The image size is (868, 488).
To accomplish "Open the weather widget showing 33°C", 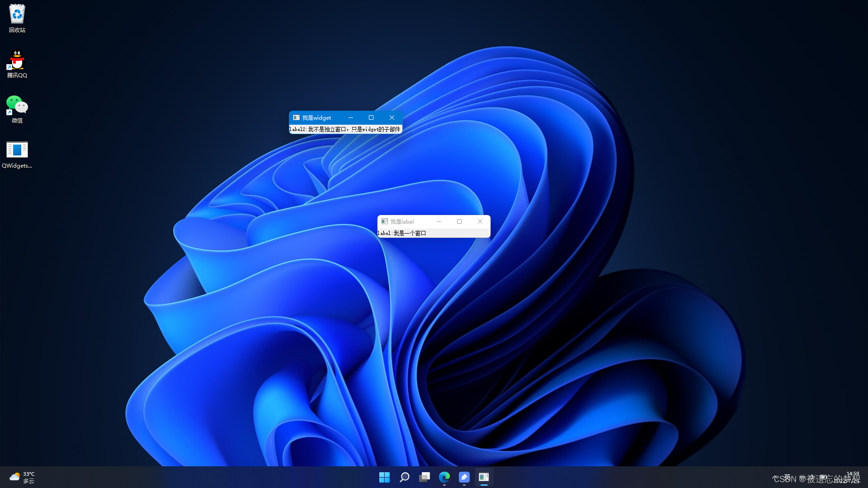I will (x=22, y=477).
